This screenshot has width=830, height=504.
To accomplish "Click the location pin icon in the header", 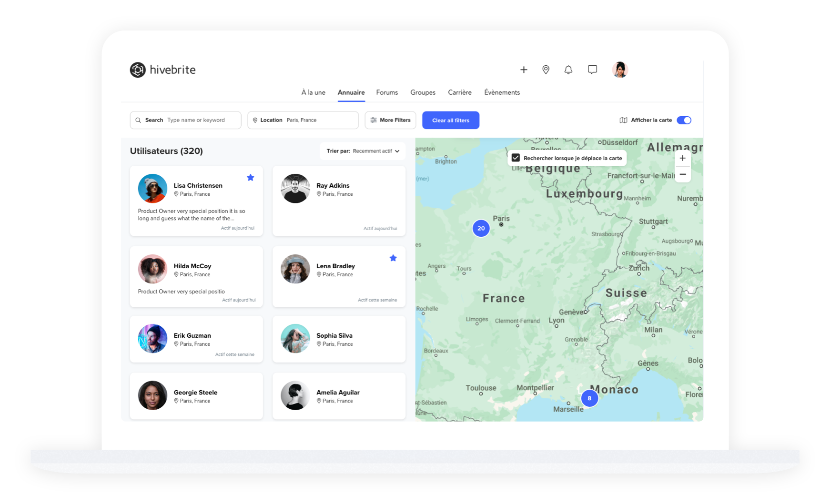I will [546, 70].
